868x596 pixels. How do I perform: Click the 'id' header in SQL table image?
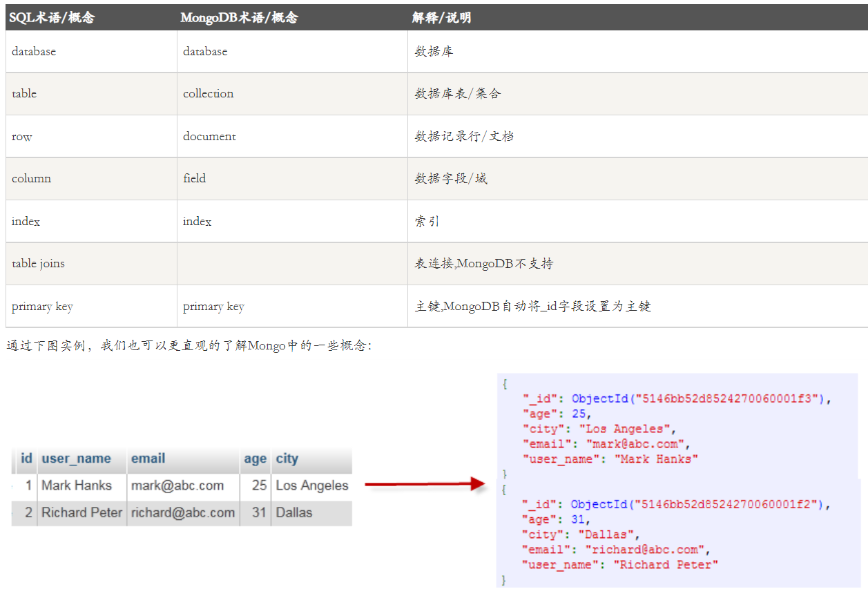point(26,459)
